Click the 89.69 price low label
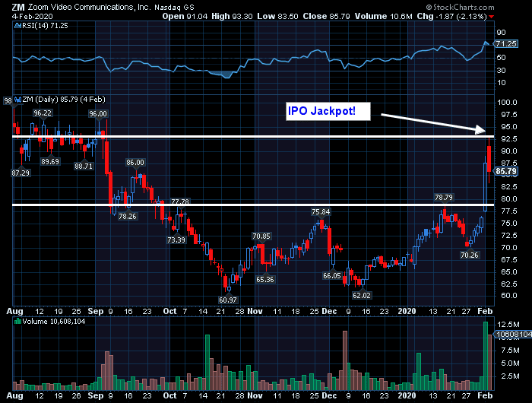 50,162
